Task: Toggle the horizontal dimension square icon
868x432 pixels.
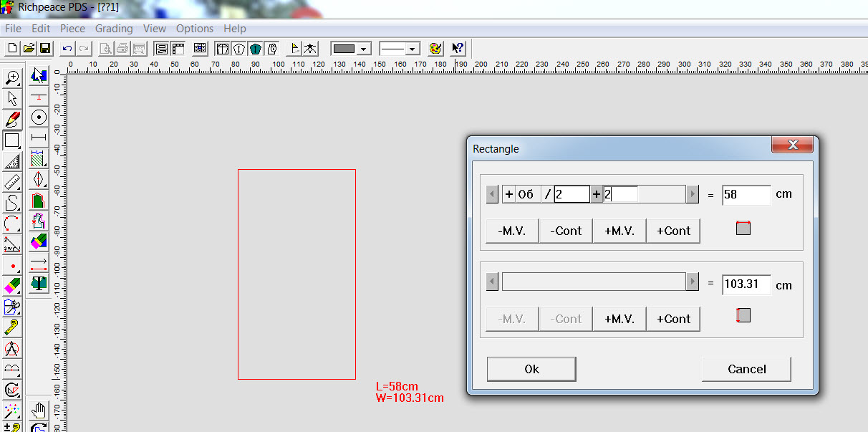Action: 743,228
